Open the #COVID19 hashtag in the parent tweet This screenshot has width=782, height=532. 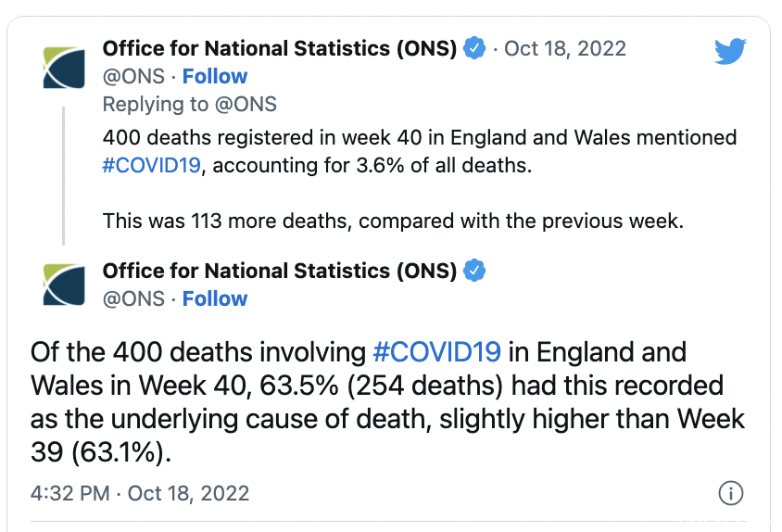click(x=152, y=165)
